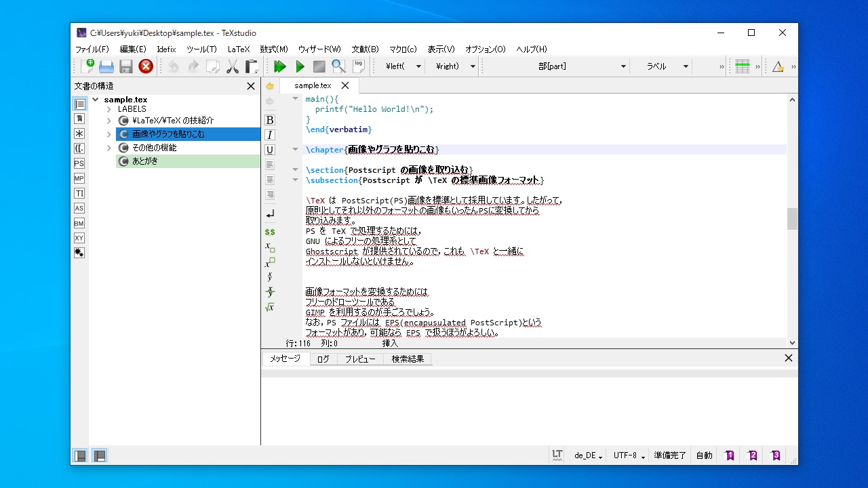Click the Redo arrow in the toolbar
The height and width of the screenshot is (488, 868).
point(193,66)
